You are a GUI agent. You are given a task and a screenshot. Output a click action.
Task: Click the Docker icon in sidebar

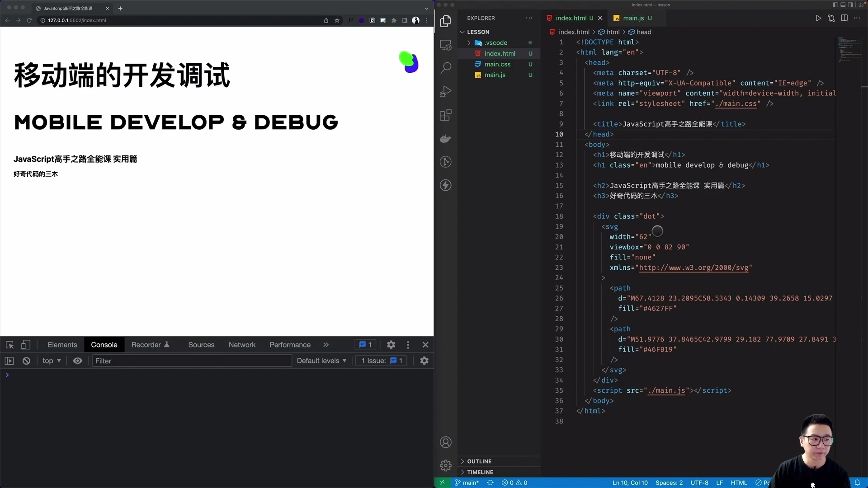pyautogui.click(x=446, y=138)
